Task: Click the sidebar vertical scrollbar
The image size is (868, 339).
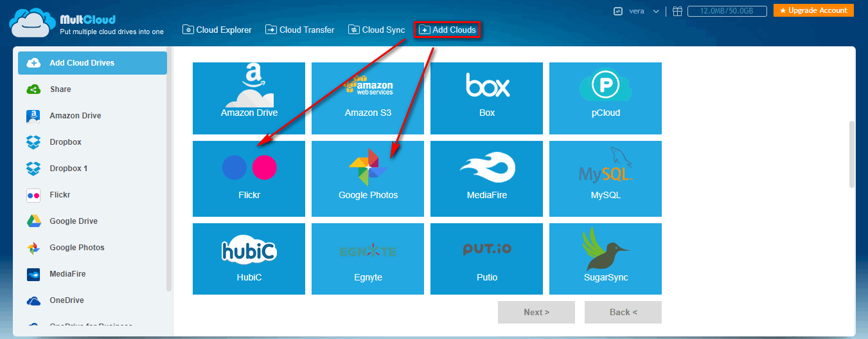Action: pyautogui.click(x=170, y=169)
